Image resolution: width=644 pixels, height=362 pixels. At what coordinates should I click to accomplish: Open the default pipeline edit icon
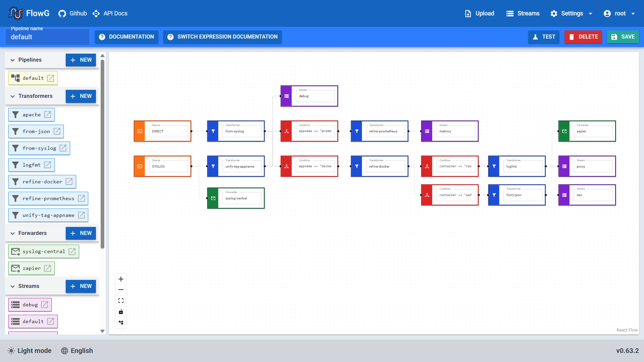click(x=51, y=78)
